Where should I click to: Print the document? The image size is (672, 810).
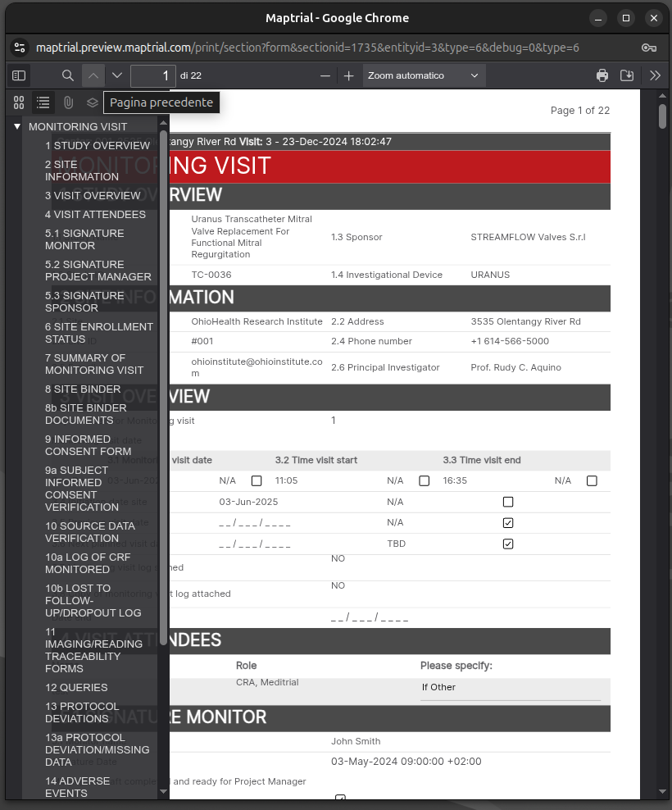click(x=602, y=76)
